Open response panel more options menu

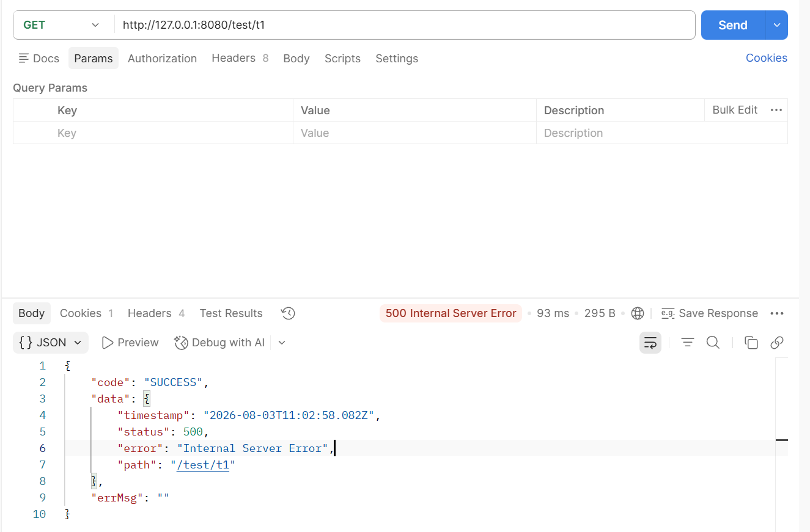(x=777, y=313)
